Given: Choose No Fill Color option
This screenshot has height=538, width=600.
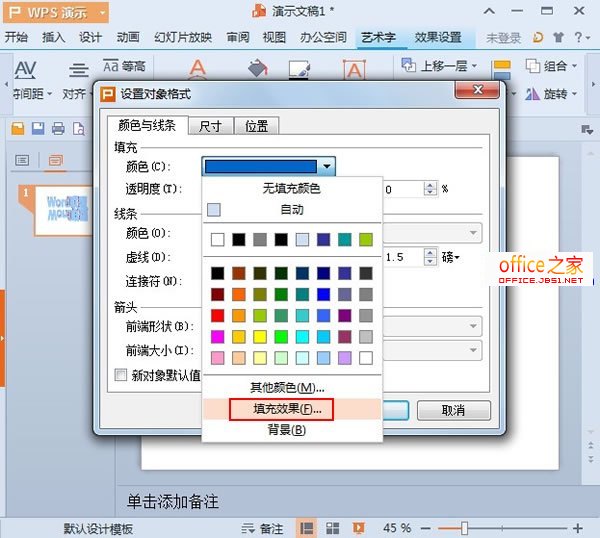Looking at the screenshot, I should coord(291,188).
